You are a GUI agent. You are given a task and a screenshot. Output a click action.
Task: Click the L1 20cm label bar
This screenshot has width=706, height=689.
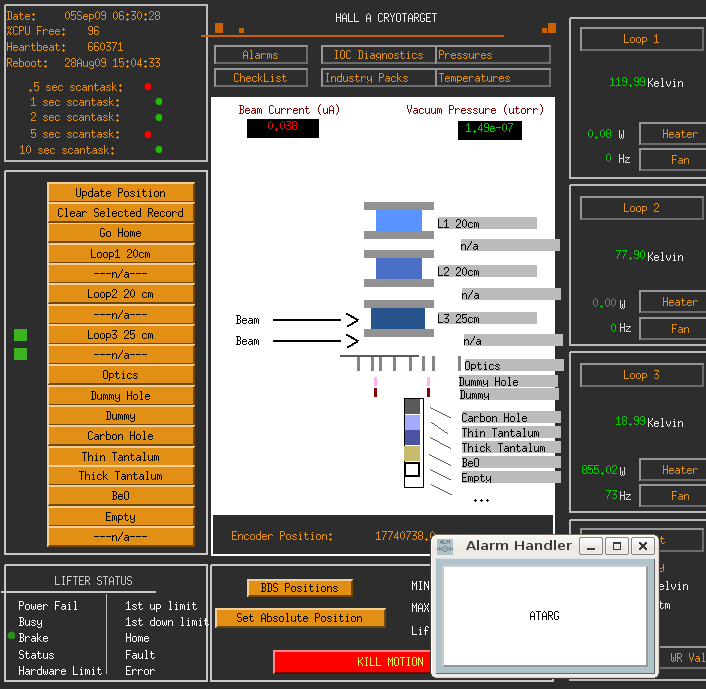[x=487, y=223]
